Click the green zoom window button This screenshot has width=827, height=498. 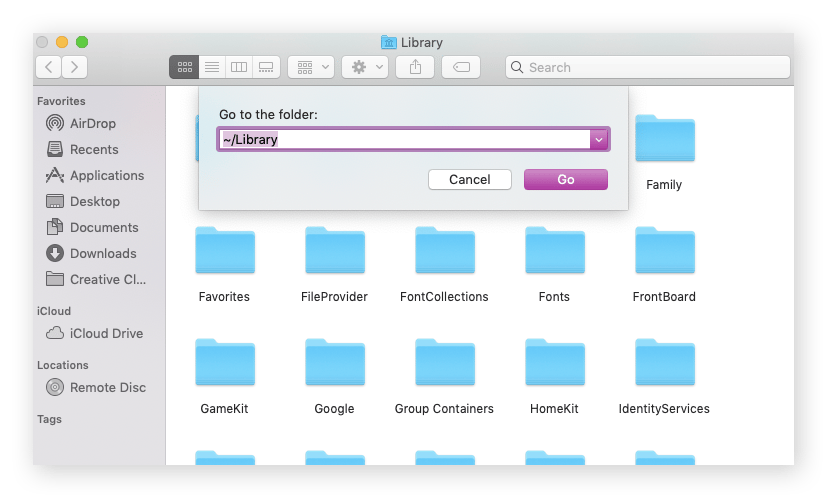click(82, 42)
